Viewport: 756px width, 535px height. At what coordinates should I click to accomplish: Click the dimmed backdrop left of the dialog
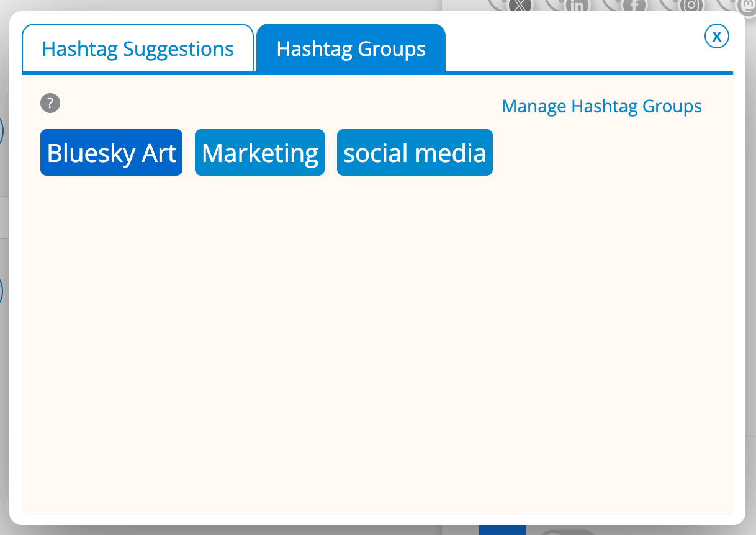tap(4, 403)
